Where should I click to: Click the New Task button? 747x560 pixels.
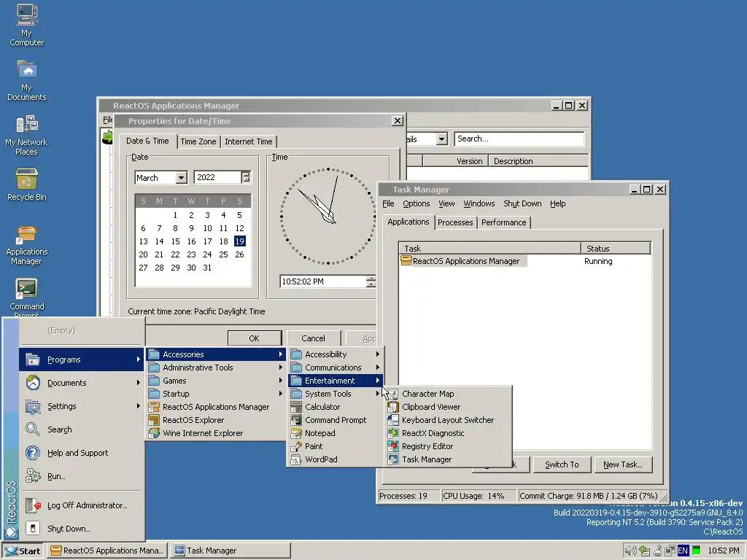(623, 464)
